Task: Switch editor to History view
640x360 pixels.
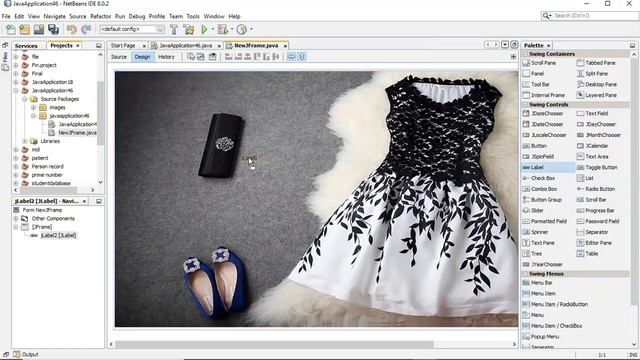Action: click(166, 57)
